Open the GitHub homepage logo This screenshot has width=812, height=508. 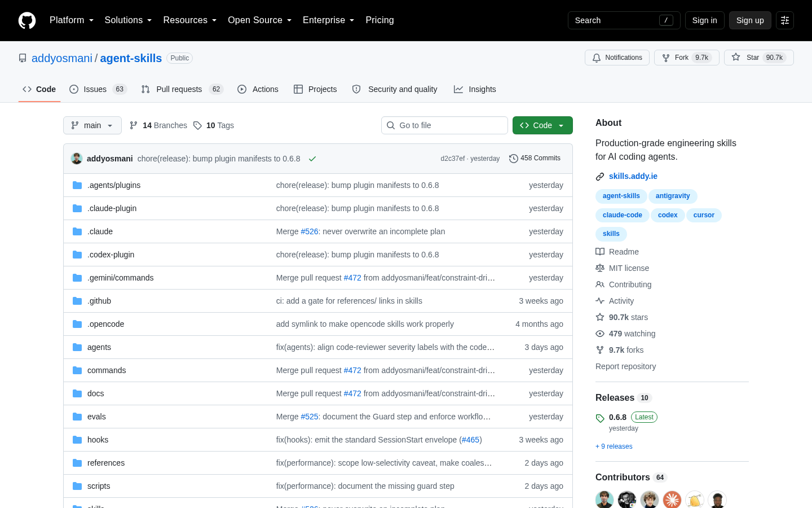[27, 20]
